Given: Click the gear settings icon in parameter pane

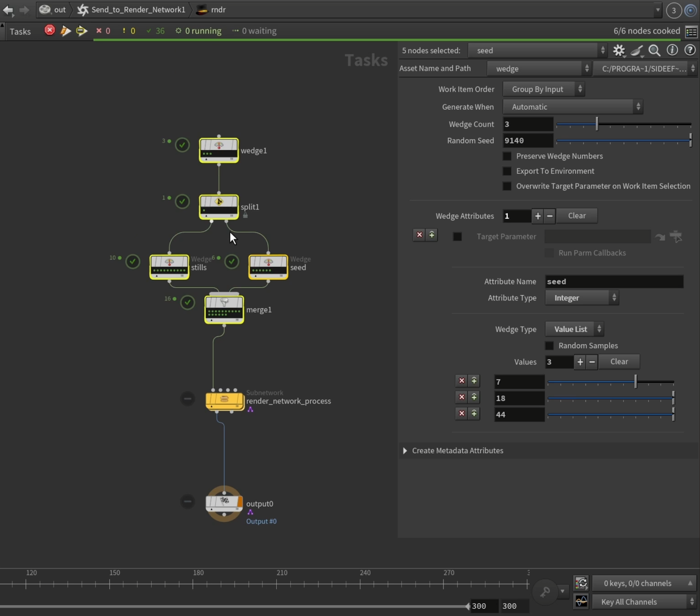Looking at the screenshot, I should tap(619, 51).
